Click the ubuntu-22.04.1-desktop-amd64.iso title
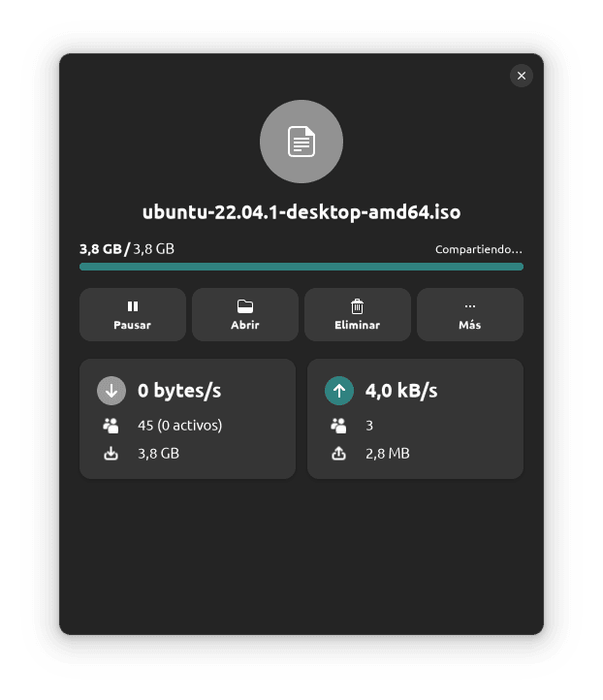This screenshot has height=700, width=603. (x=301, y=212)
